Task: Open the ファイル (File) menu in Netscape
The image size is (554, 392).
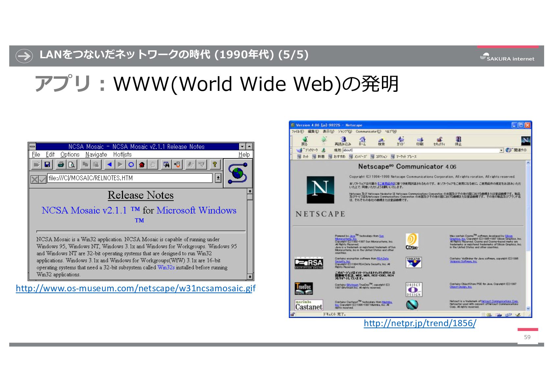Action: [297, 131]
